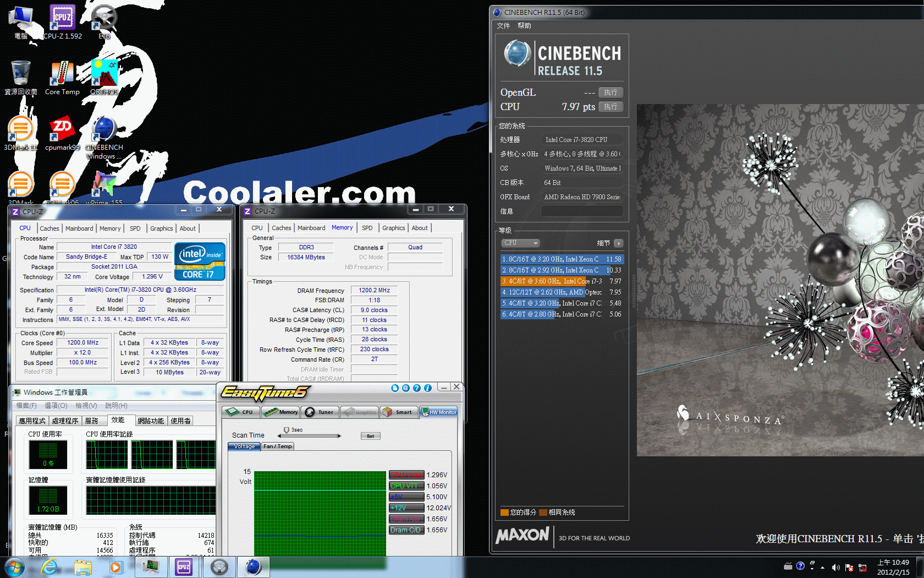Open Windows Explorer from the taskbar
Viewport: 924px width, 578px height.
pos(82,567)
